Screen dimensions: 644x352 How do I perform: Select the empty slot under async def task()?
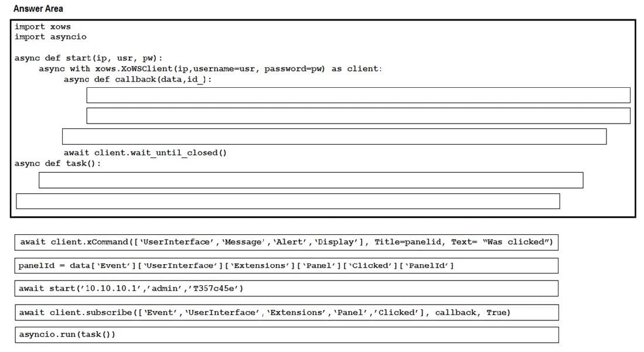tap(311, 180)
